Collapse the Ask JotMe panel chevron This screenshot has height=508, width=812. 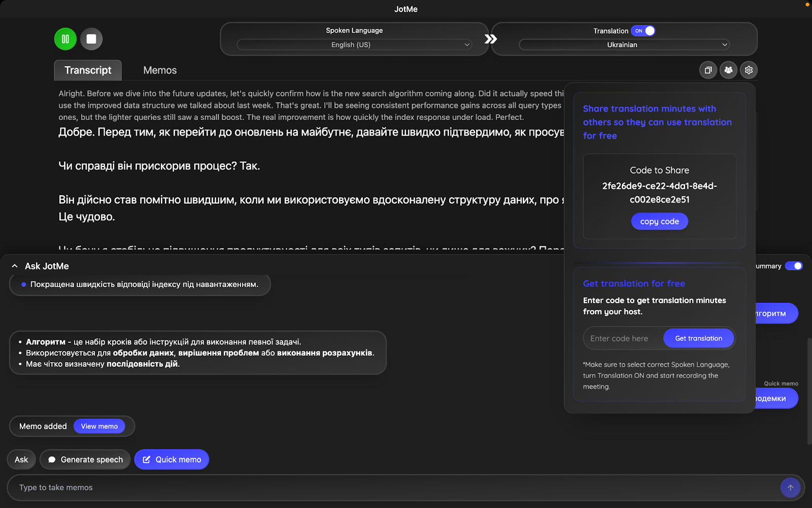15,266
